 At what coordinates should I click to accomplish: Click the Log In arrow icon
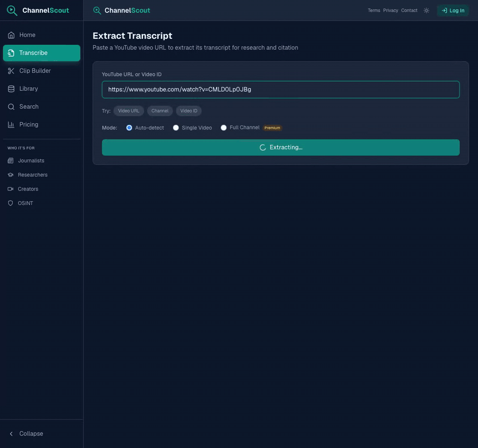(x=444, y=11)
